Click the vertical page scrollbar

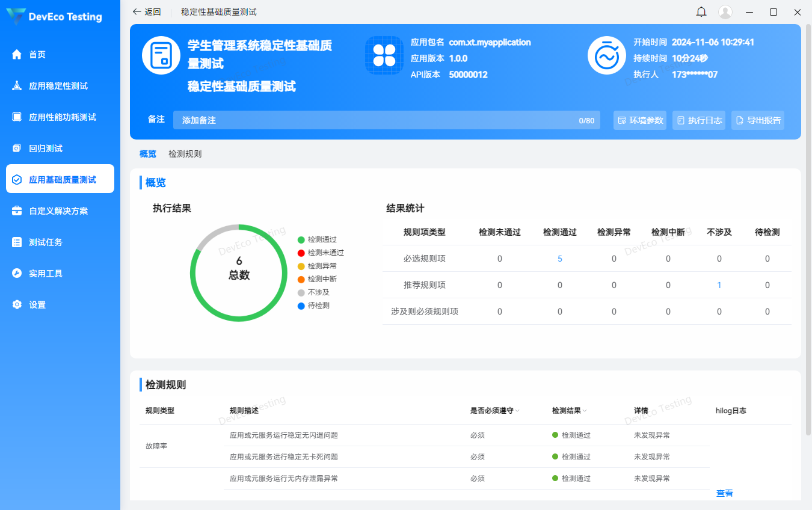[x=808, y=229]
